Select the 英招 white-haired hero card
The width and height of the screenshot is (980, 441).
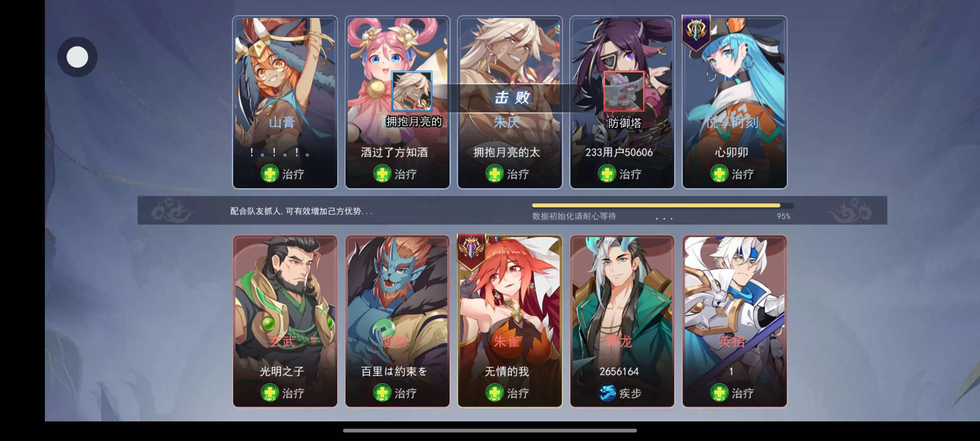[x=734, y=321]
